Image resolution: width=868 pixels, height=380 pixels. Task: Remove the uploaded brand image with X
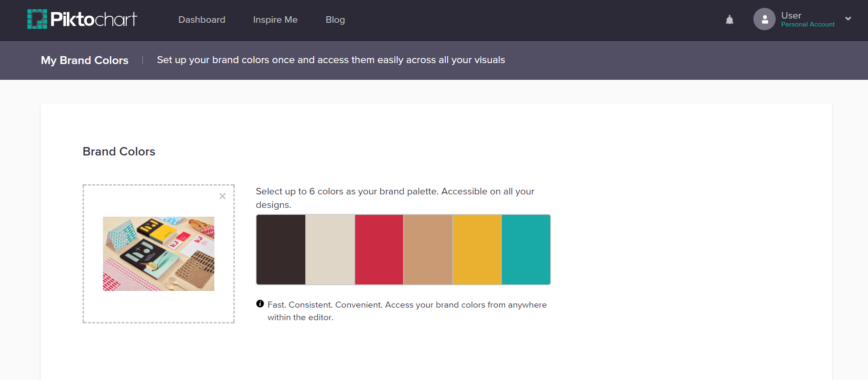point(223,196)
